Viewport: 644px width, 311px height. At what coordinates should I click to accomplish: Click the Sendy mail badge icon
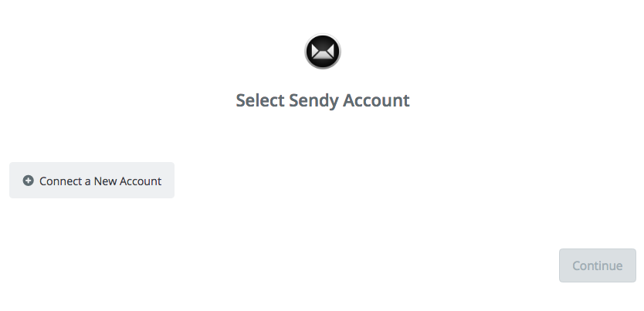323,51
